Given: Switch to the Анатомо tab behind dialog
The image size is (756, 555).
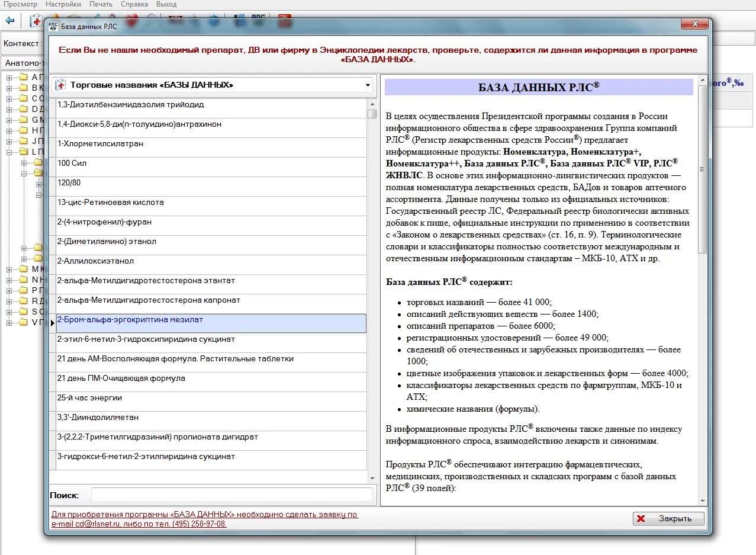Looking at the screenshot, I should tap(24, 63).
